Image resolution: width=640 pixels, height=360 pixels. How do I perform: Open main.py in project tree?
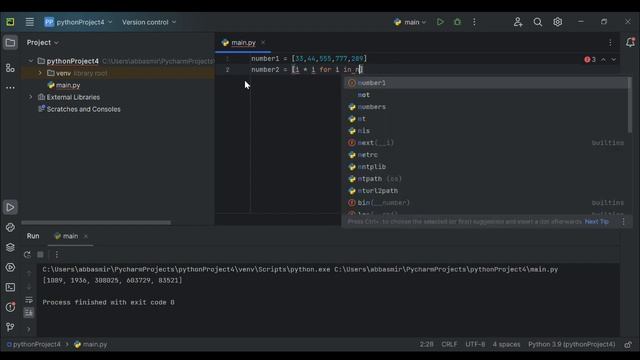64,85
